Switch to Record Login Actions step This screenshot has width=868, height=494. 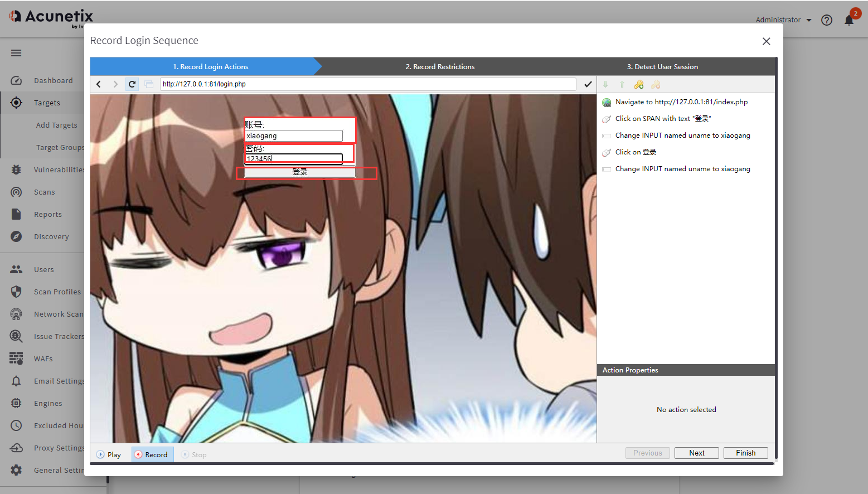[205, 66]
